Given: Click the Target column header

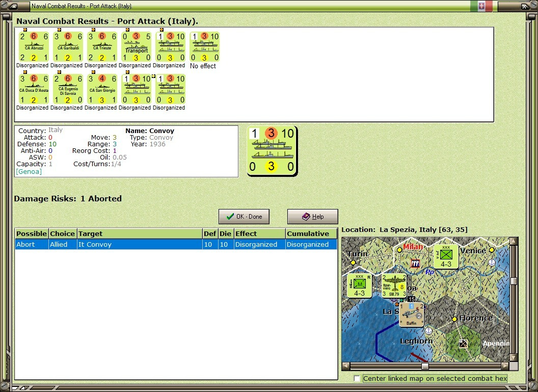Looking at the screenshot, I should click(140, 234).
